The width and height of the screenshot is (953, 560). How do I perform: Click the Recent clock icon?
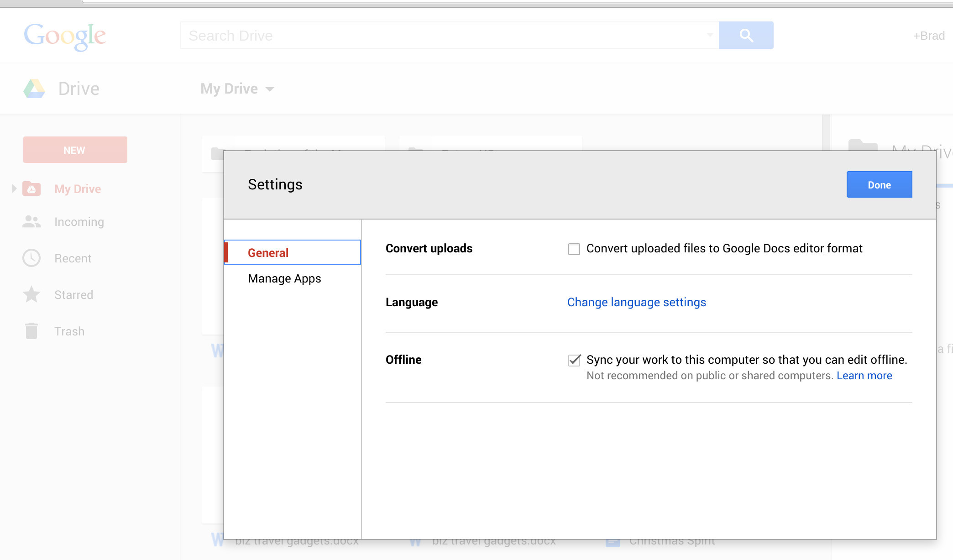[x=31, y=258]
